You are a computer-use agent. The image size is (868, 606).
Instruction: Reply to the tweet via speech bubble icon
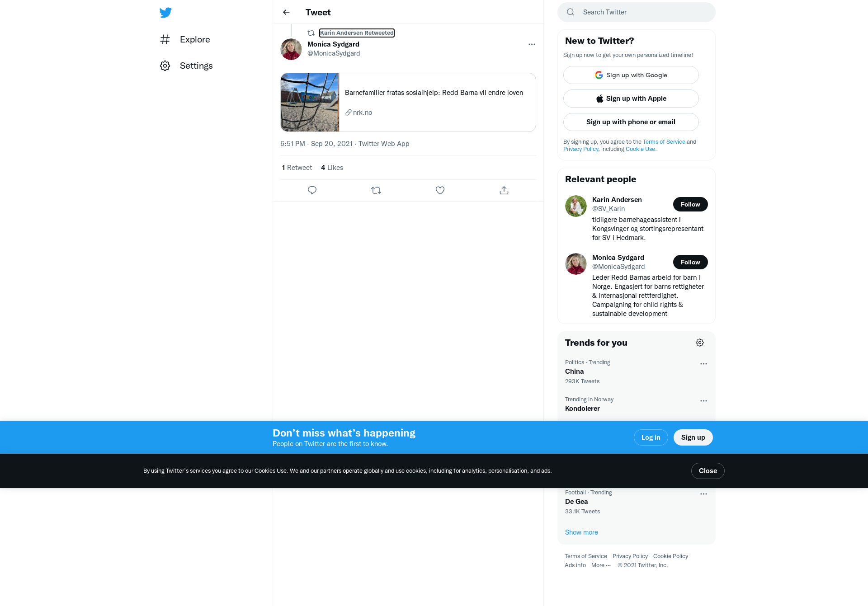(312, 190)
